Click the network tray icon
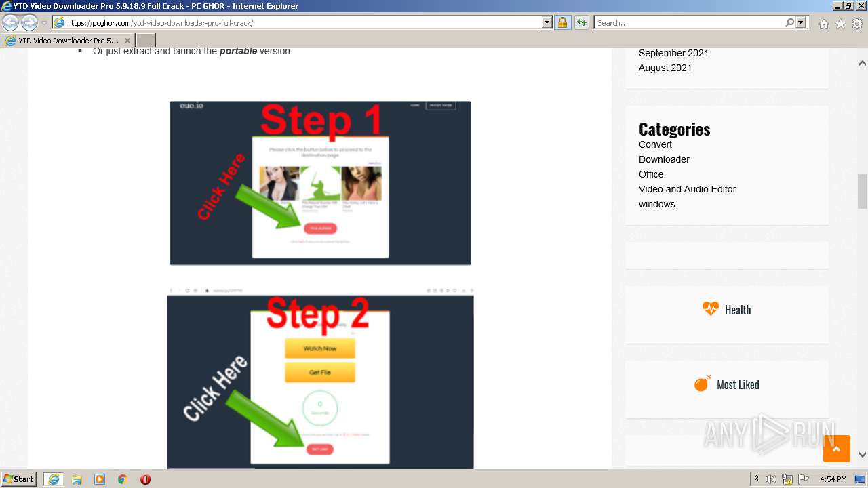Image resolution: width=868 pixels, height=488 pixels. [787, 479]
